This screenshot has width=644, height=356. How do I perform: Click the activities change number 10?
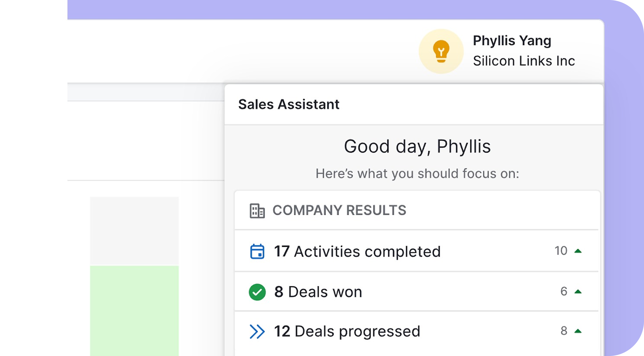(x=561, y=251)
